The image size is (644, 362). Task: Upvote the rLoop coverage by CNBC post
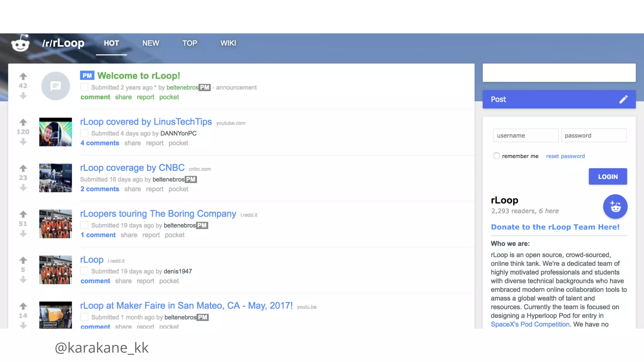23,168
